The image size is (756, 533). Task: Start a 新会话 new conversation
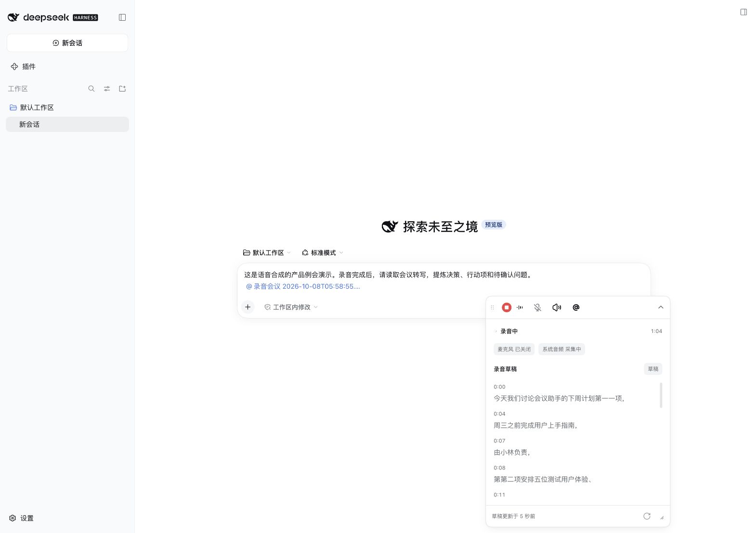pos(67,43)
